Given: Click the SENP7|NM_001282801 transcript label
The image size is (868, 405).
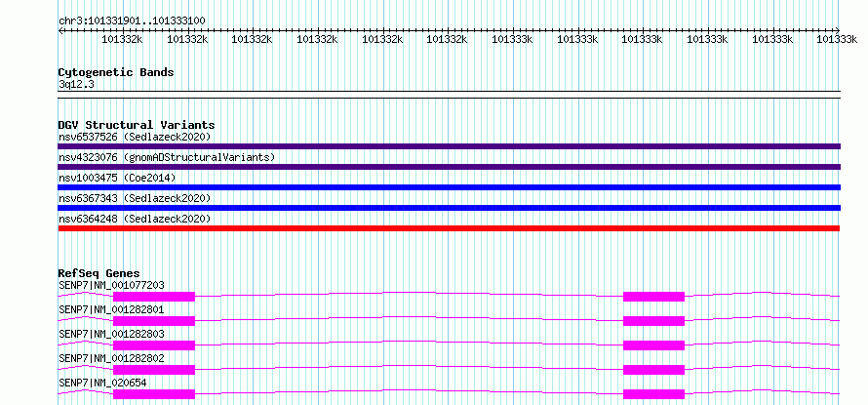Looking at the screenshot, I should point(111,309).
